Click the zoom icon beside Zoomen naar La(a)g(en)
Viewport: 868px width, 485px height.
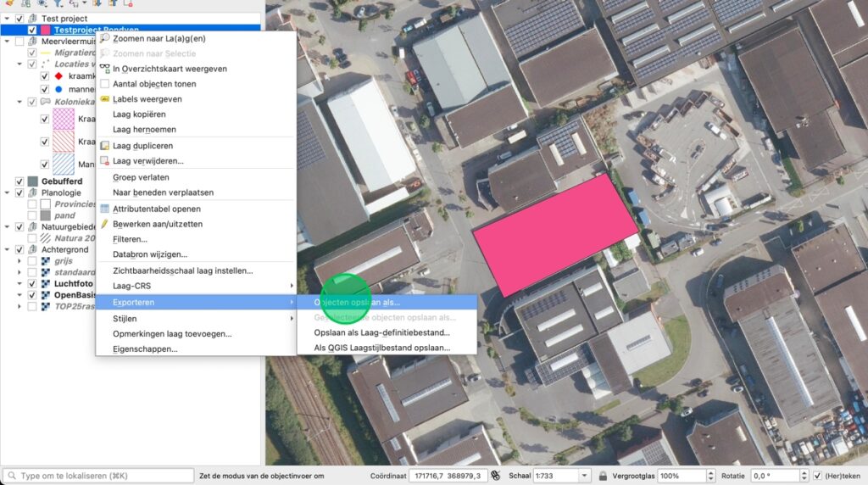tap(105, 38)
